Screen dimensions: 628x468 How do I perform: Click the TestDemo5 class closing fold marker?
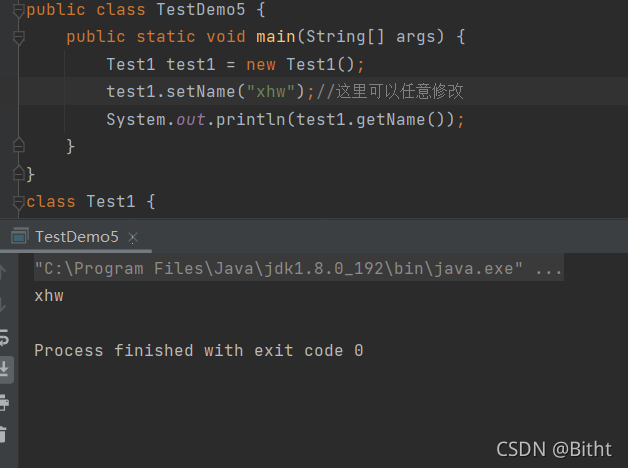tap(18, 173)
